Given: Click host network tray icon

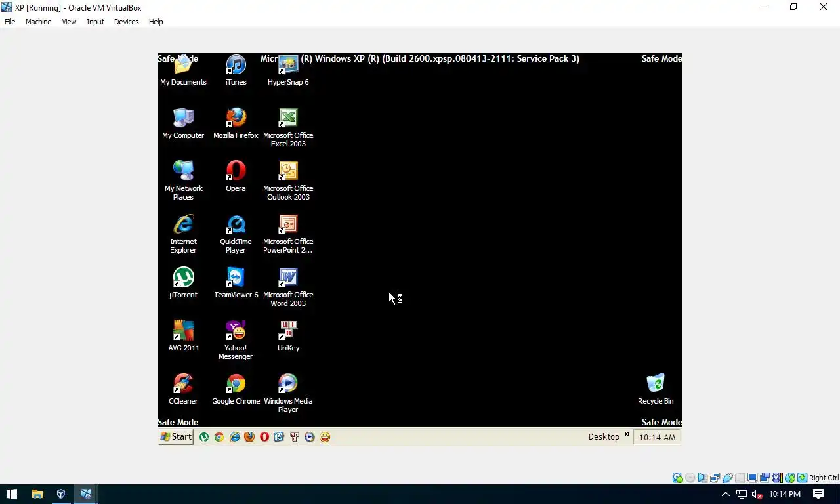Looking at the screenshot, I should tap(742, 494).
